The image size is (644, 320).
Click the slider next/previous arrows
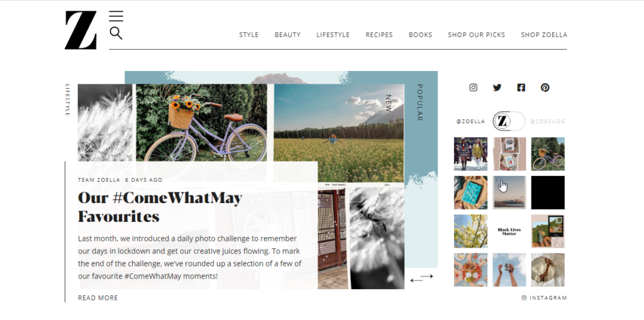pos(422,278)
